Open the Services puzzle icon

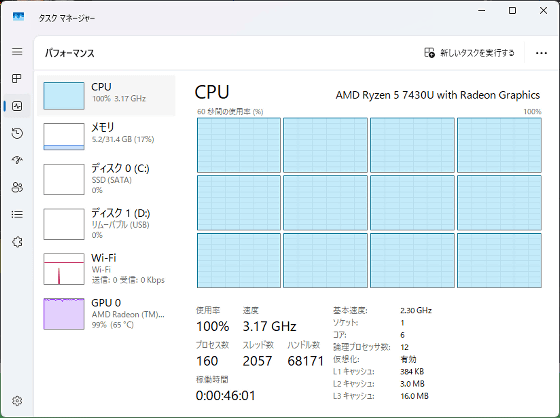pyautogui.click(x=17, y=242)
